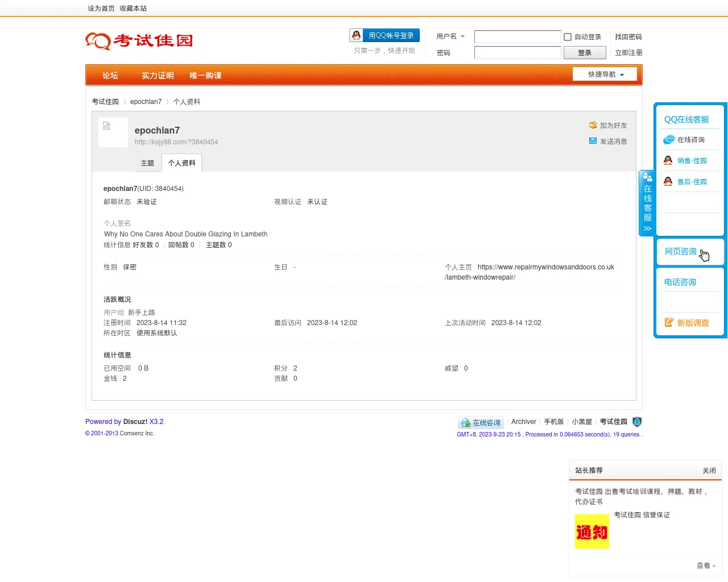This screenshot has height=582, width=728.
Task: Click the send message envelope icon
Action: pos(593,141)
